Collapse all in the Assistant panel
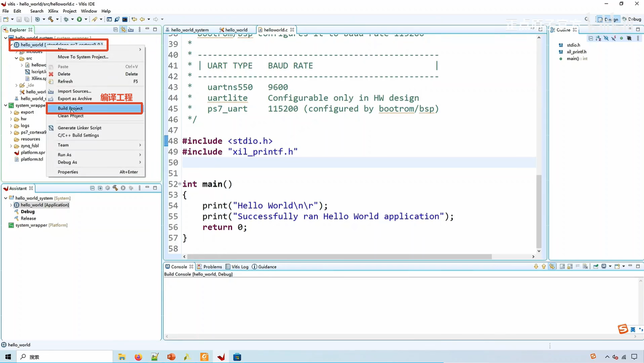 pyautogui.click(x=92, y=188)
